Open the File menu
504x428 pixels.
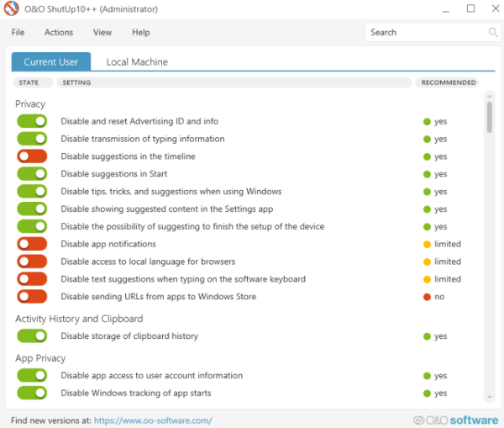[18, 33]
